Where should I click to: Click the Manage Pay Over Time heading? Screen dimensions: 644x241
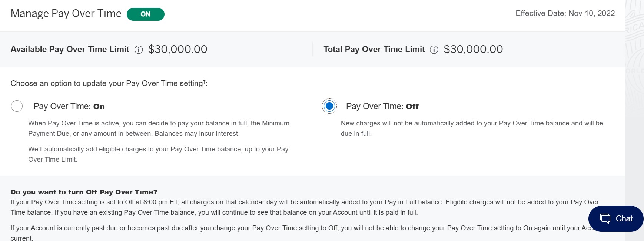(66, 13)
